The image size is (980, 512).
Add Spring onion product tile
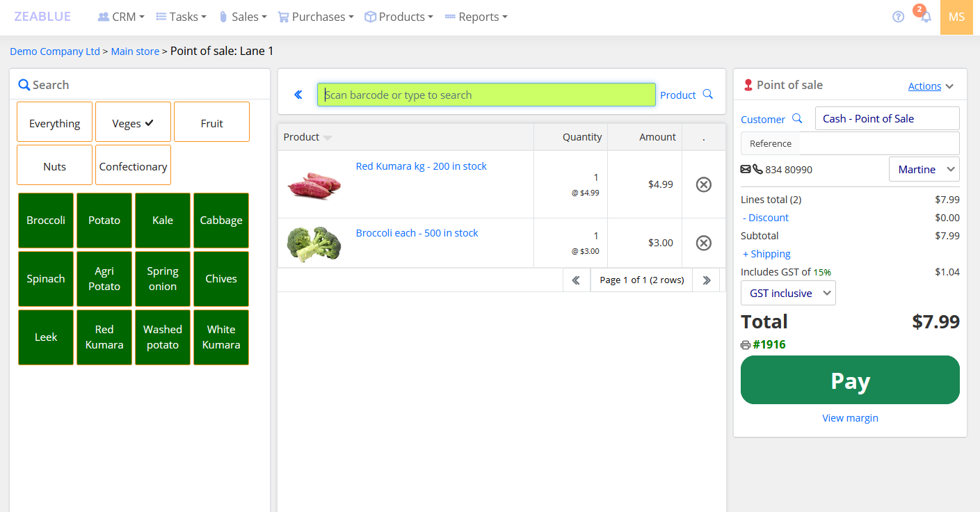click(x=163, y=279)
